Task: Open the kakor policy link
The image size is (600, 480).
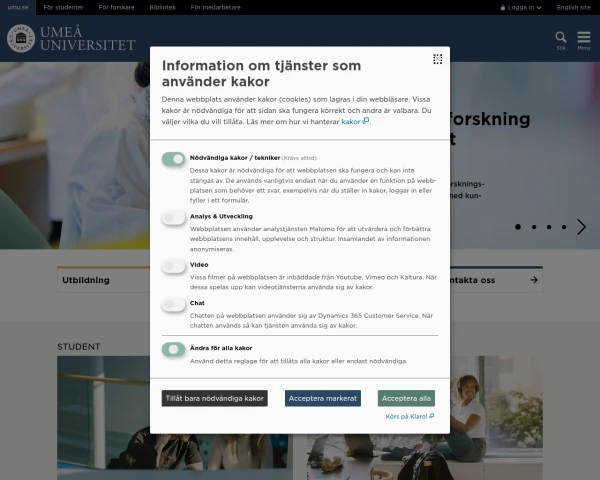Action: point(355,122)
